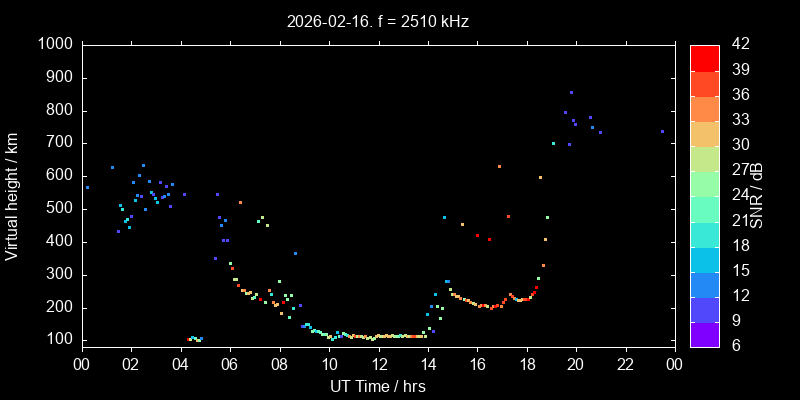Pick the orange 33–36 dB colorbar band

tap(705, 108)
